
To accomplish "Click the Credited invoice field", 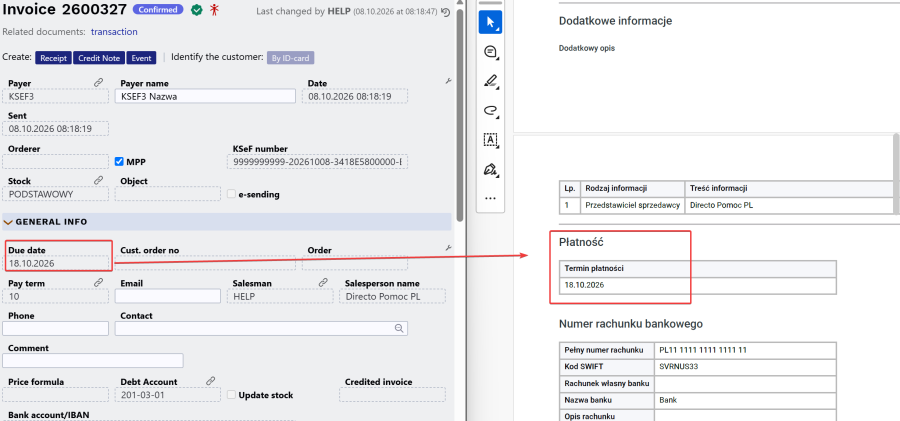I will click(x=393, y=395).
